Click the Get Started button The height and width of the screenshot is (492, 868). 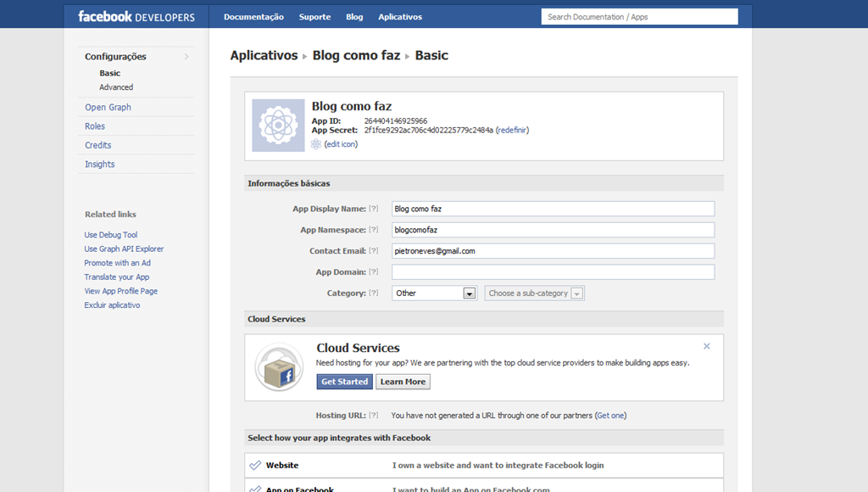pyautogui.click(x=344, y=382)
